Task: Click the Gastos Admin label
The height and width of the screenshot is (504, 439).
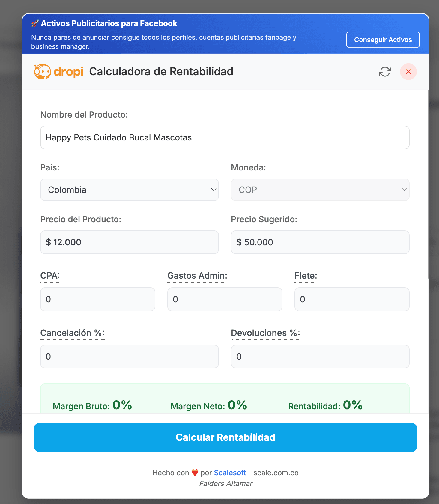Action: pos(197,276)
